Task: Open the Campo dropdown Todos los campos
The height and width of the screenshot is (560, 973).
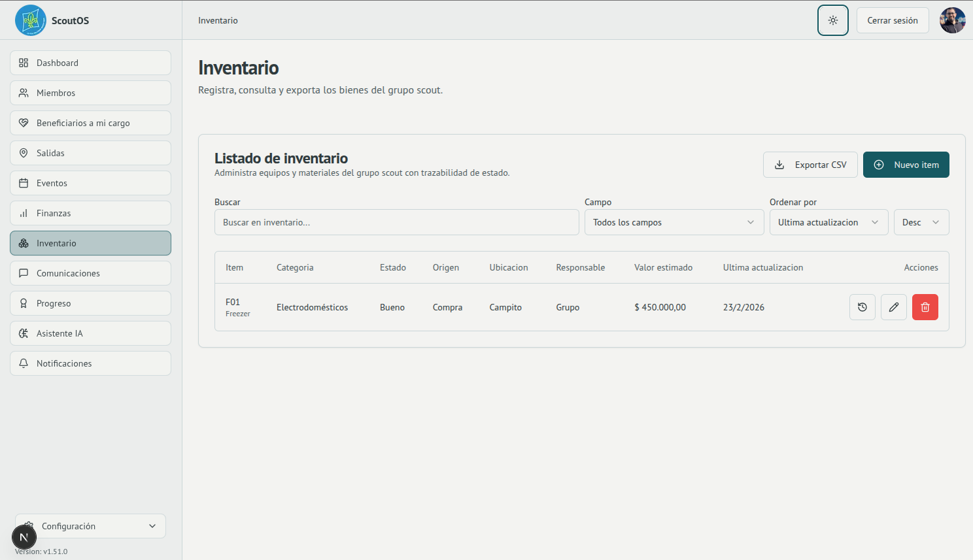Action: (674, 222)
